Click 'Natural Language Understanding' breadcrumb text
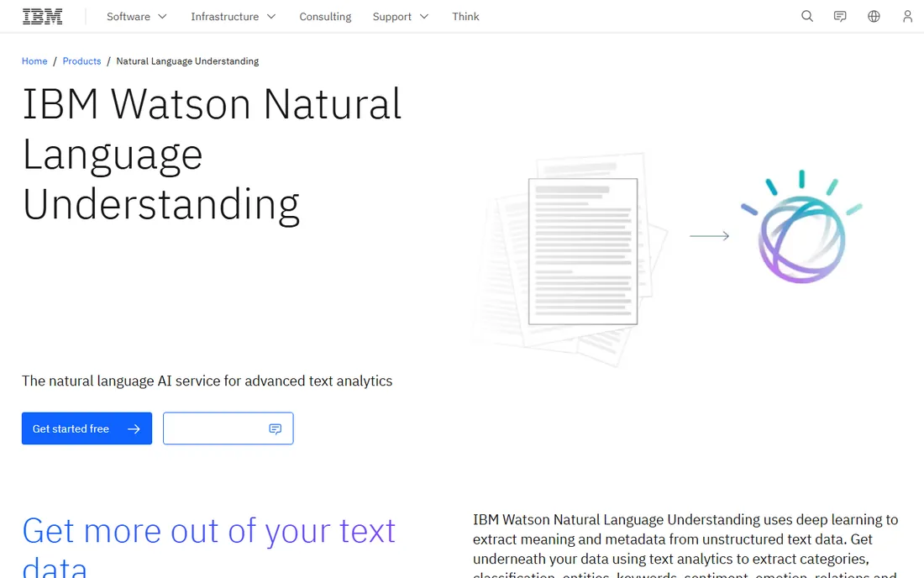 pyautogui.click(x=187, y=61)
